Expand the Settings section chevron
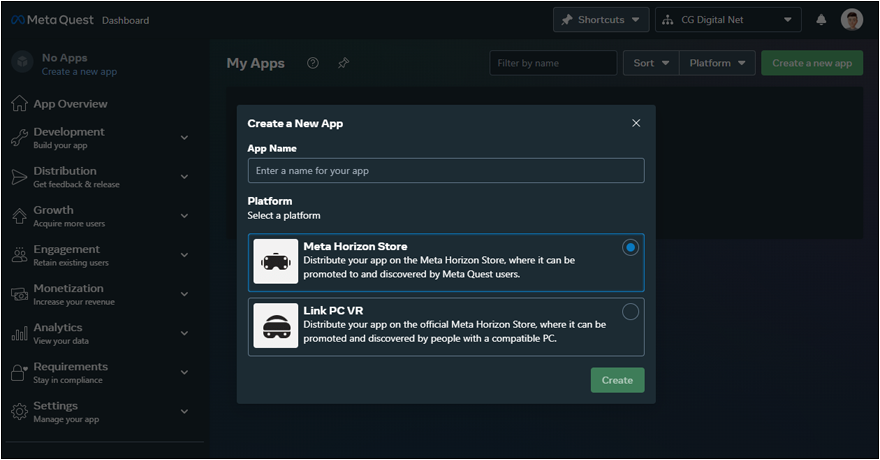Screen dimensions: 880x460 (x=184, y=411)
